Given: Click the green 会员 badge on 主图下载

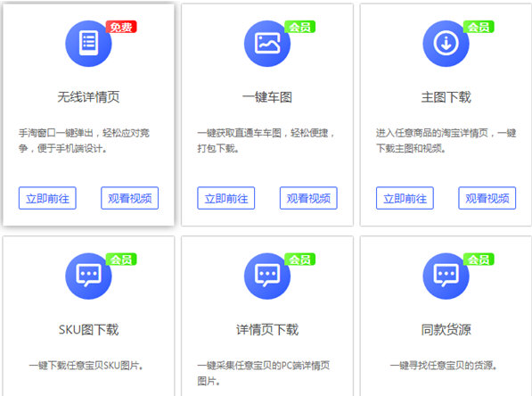Looking at the screenshot, I should (x=479, y=27).
